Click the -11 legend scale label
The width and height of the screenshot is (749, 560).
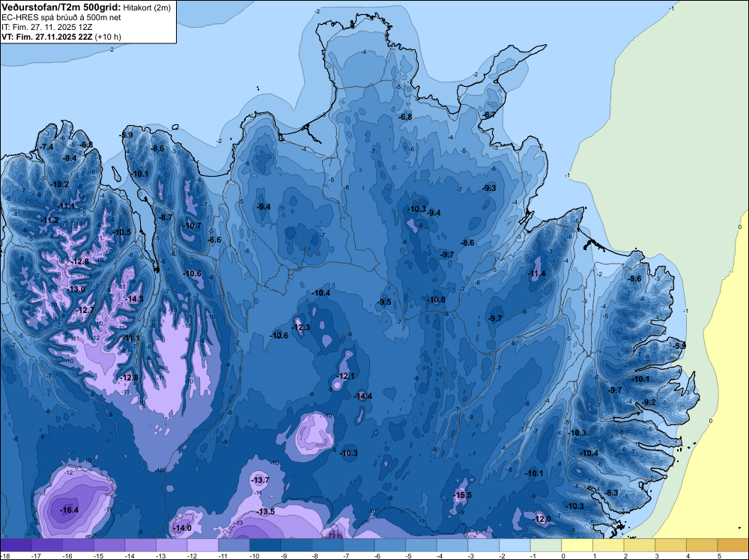coord(223,556)
